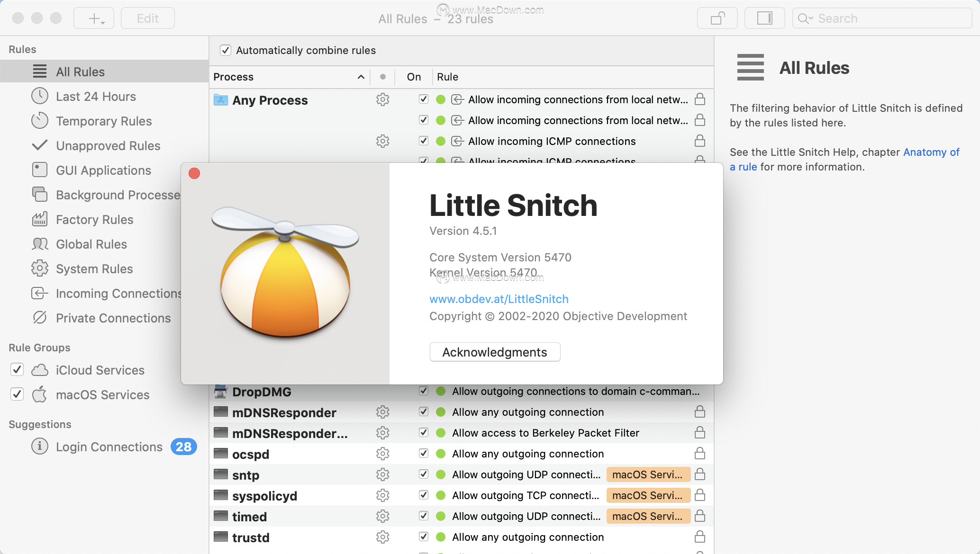This screenshot has width=980, height=554.
Task: Select Allow access to Berkeley Packet Filter rule
Action: coord(545,433)
